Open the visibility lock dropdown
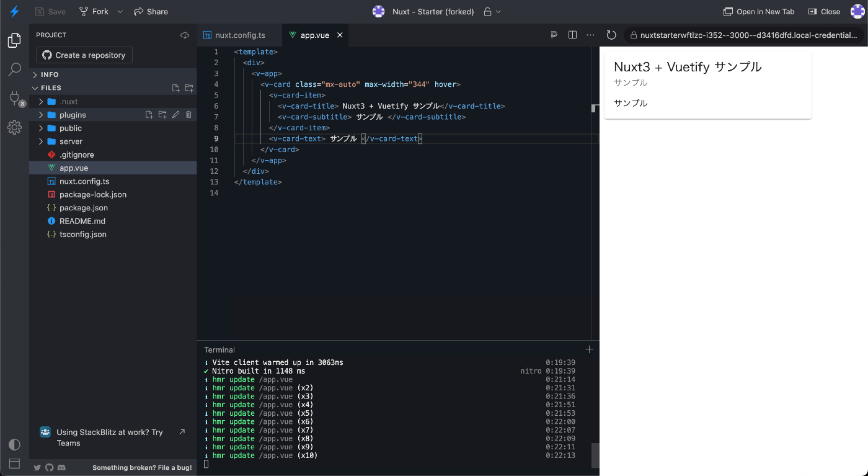This screenshot has width=868, height=476. click(x=492, y=11)
